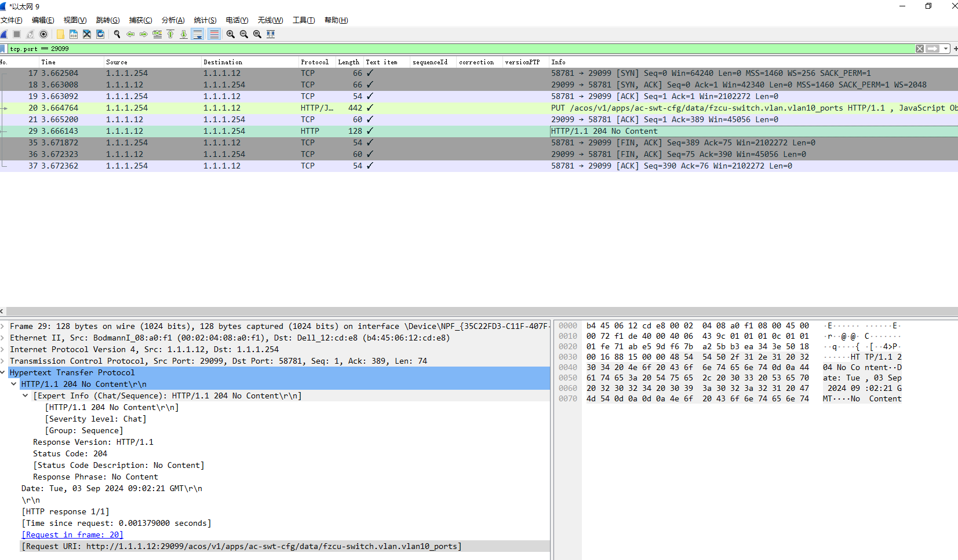Select the Request URI detail line
Viewport: 958px width, 560px height.
click(x=242, y=547)
